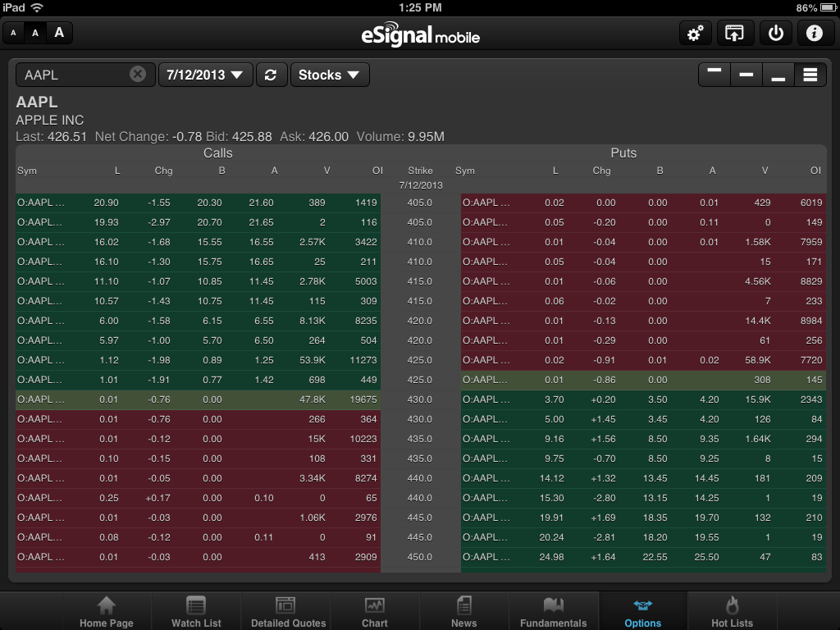
Task: Select the full list row-height icon
Action: [810, 74]
